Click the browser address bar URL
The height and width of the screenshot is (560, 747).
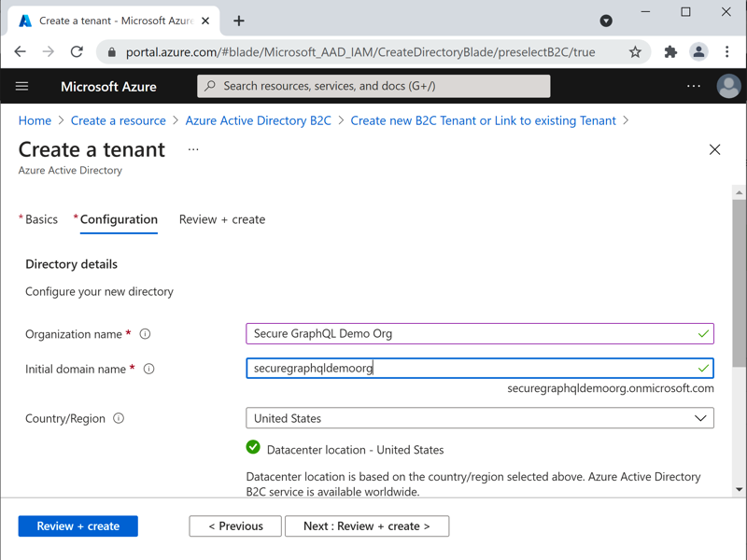360,52
